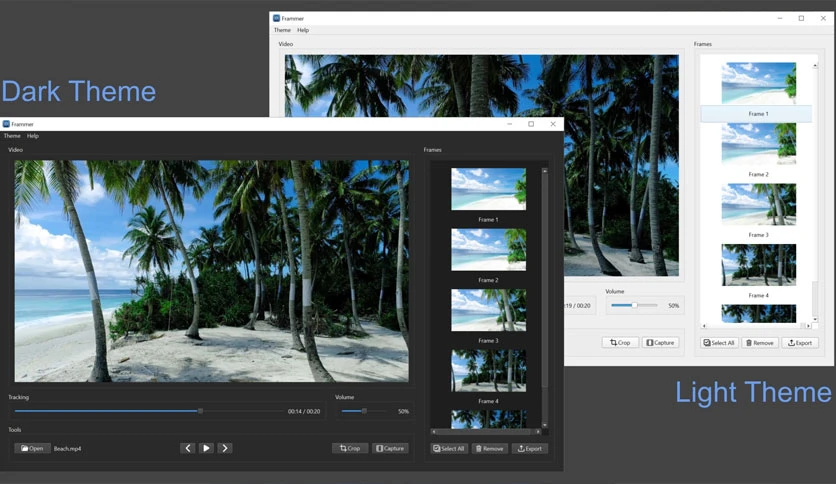Screen dimensions: 836x484
Task: Open the Theme menu in the dark window
Action: click(12, 136)
